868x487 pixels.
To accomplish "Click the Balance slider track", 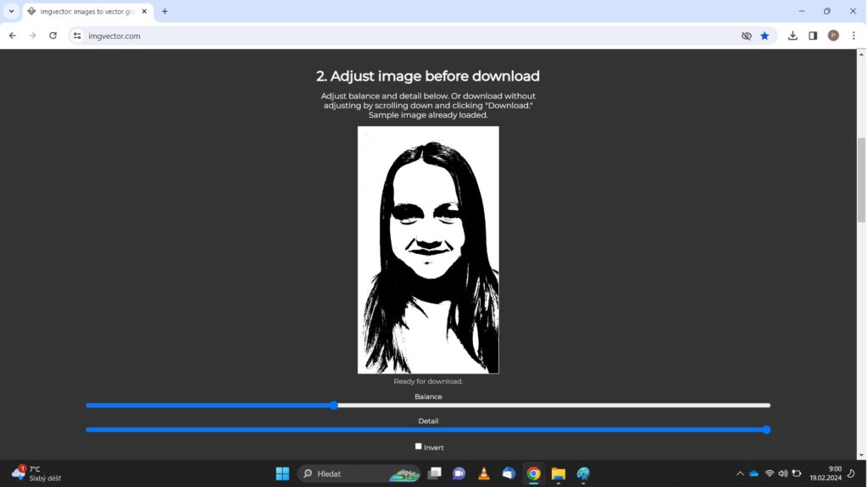I will click(x=551, y=406).
